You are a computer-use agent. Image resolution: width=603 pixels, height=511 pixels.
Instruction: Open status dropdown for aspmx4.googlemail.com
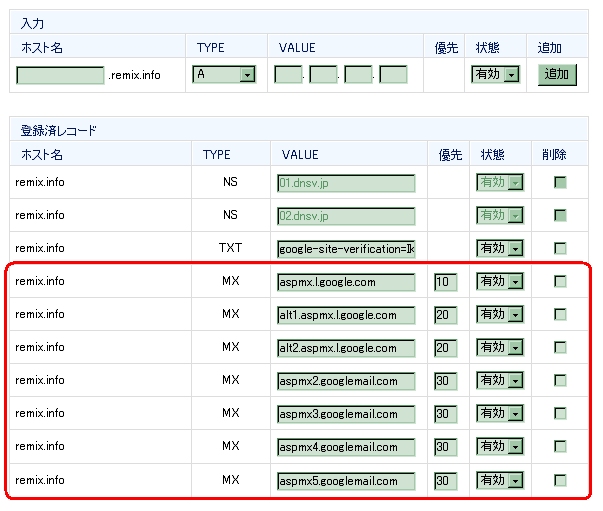point(500,447)
